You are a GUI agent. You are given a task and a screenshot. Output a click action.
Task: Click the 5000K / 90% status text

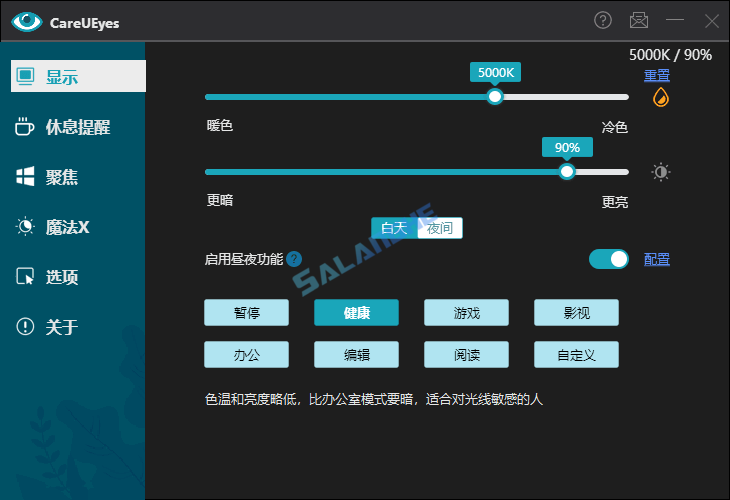[x=670, y=55]
